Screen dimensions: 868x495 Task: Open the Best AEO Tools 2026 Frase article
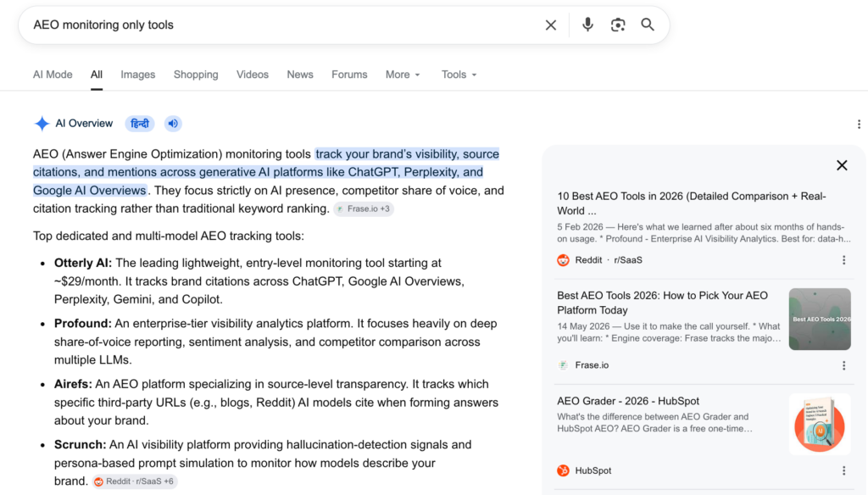click(x=662, y=303)
